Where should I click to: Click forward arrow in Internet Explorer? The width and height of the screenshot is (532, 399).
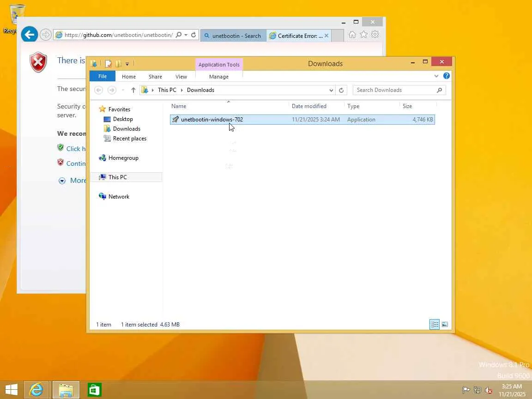pyautogui.click(x=45, y=35)
